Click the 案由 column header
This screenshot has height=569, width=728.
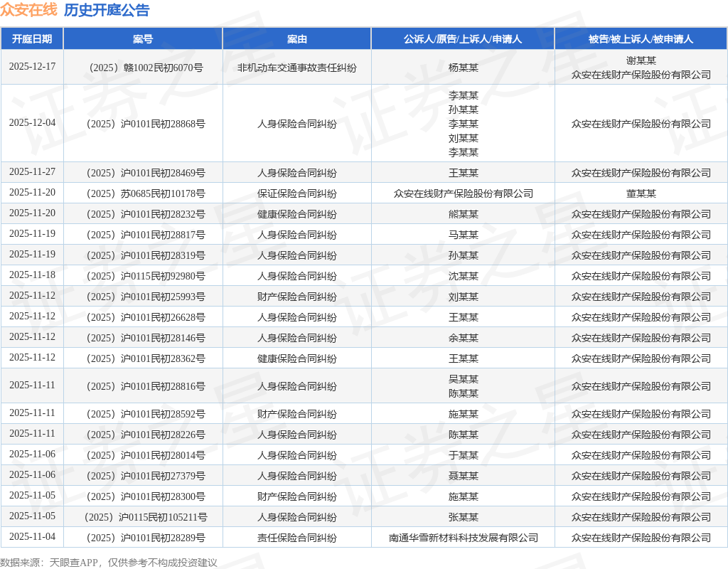[x=296, y=39]
